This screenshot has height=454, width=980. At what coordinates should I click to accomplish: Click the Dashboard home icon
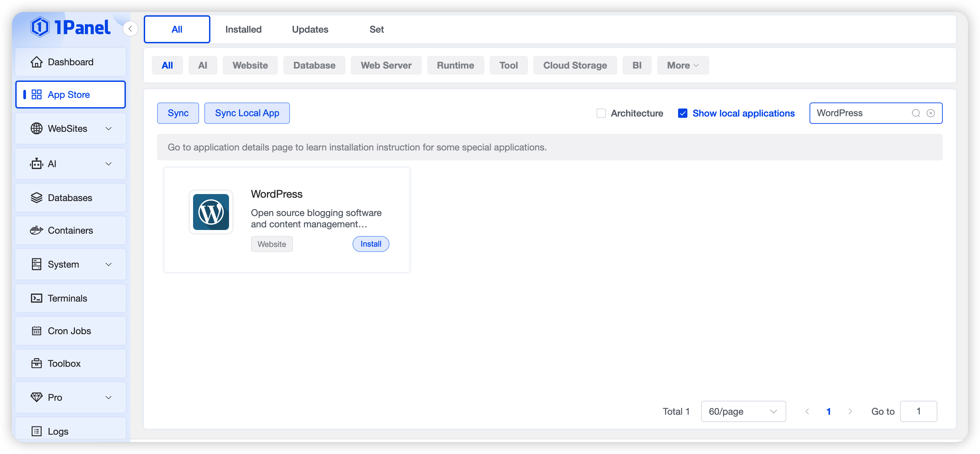pos(37,62)
